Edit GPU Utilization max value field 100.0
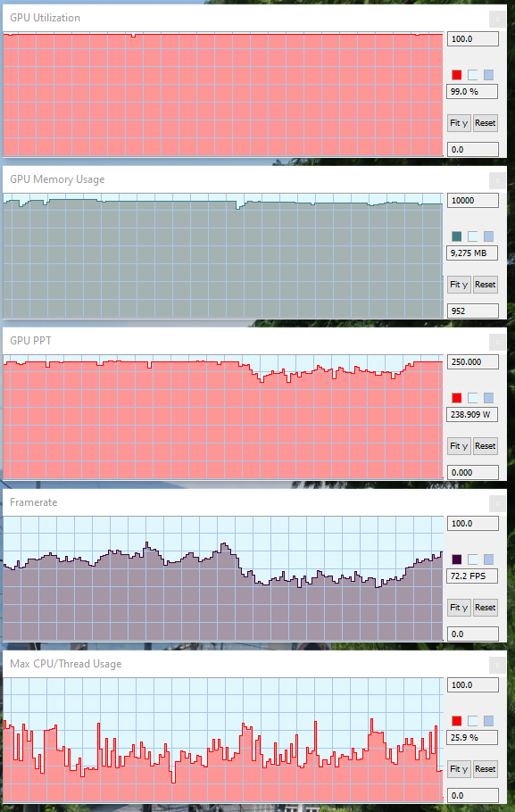The height and width of the screenshot is (812, 515). (x=472, y=39)
